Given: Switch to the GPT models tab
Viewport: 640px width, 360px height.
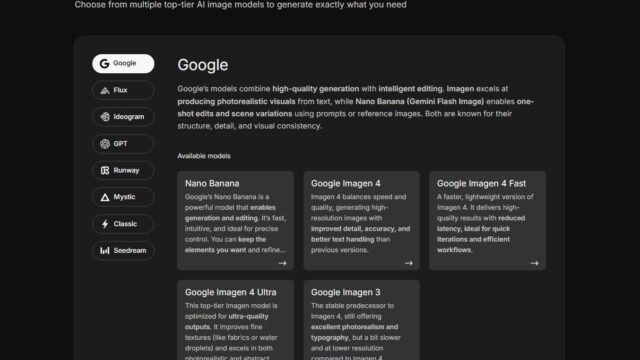Looking at the screenshot, I should pyautogui.click(x=123, y=144).
